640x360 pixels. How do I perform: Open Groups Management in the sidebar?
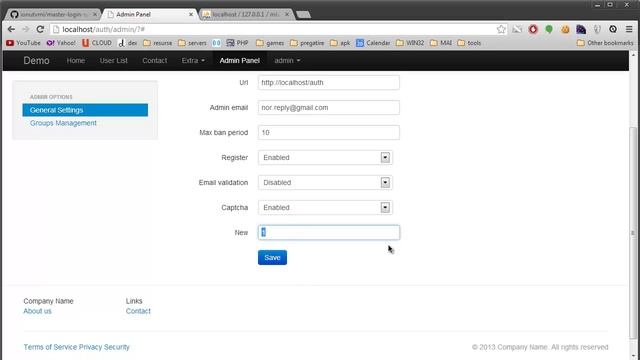point(63,123)
